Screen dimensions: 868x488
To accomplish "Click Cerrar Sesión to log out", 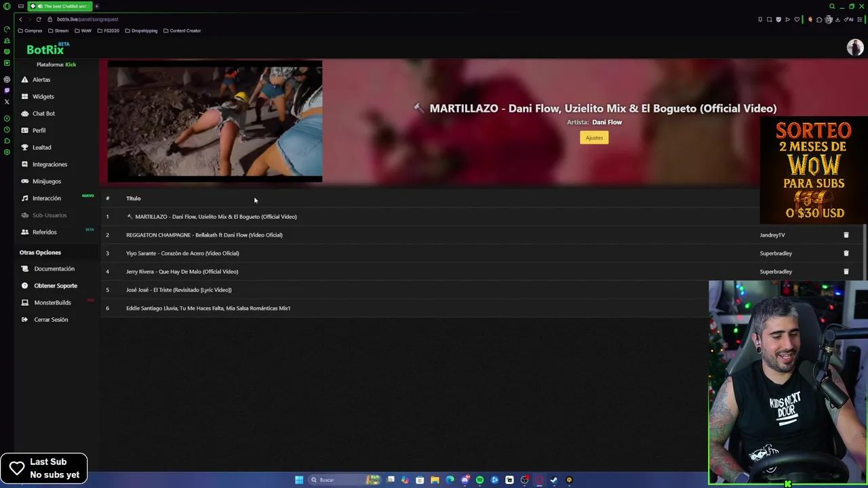I will (51, 319).
